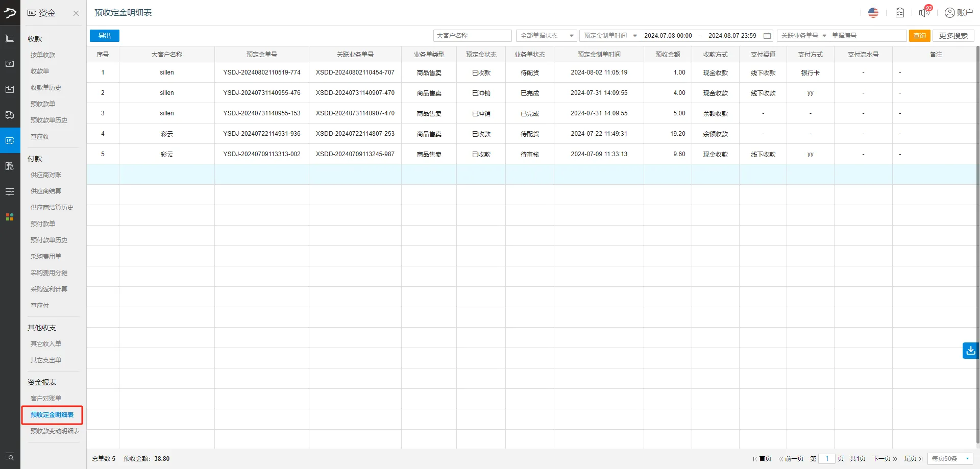Open the colorful apps grid sidebar icon
The image size is (980, 469).
[10, 217]
